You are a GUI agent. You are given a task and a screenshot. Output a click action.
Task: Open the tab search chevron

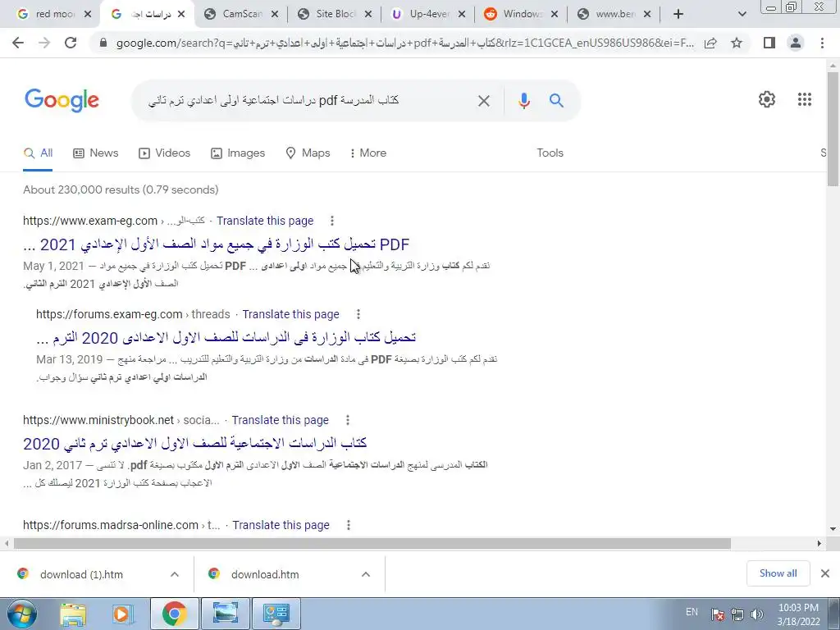(x=742, y=14)
